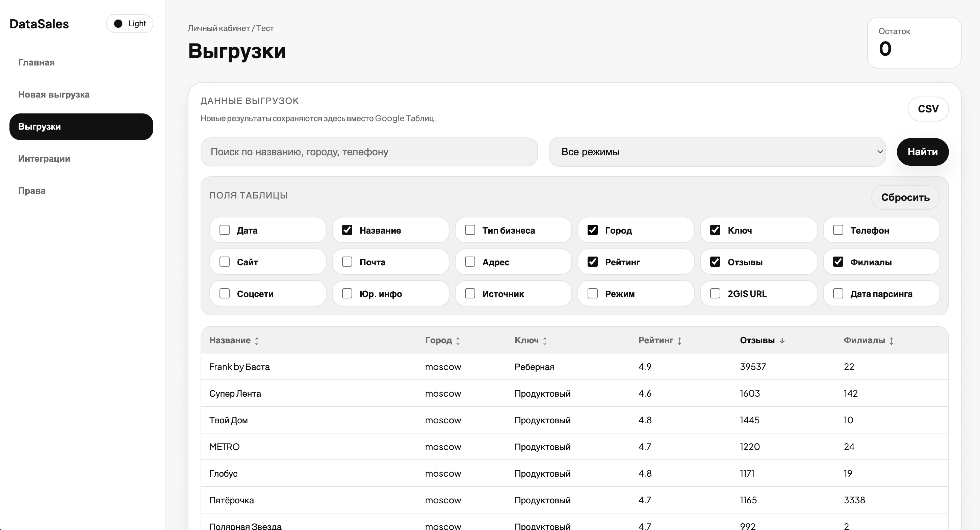Toggle the Light theme switch
The width and height of the screenshot is (980, 530).
[130, 24]
